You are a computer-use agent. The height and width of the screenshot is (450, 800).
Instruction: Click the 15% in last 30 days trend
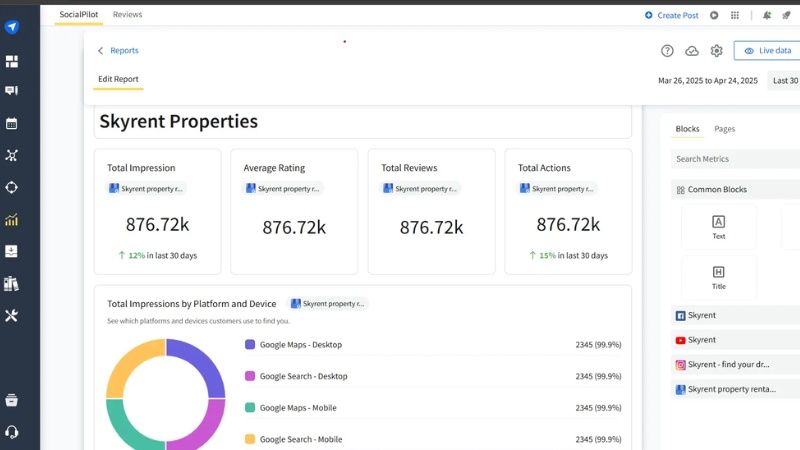(x=568, y=255)
